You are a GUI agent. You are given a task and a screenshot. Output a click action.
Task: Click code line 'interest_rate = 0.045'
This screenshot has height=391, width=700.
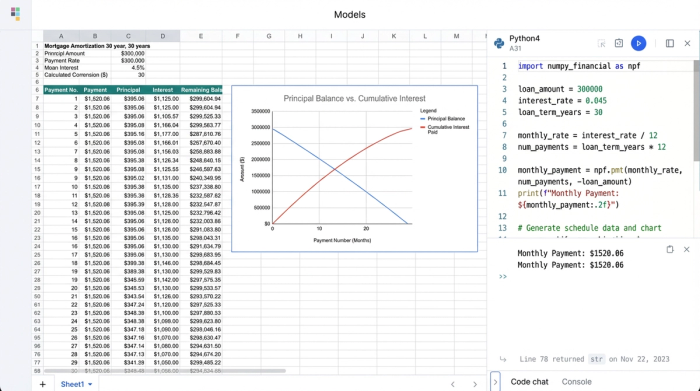point(562,101)
